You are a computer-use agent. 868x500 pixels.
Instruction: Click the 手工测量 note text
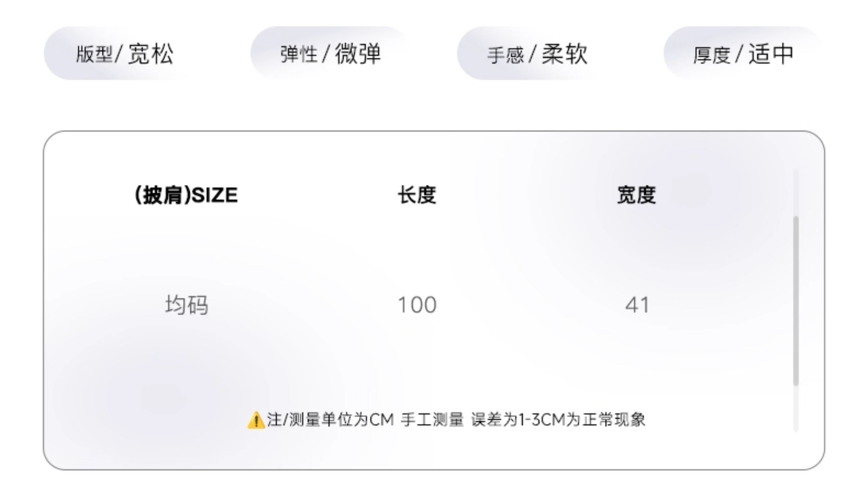432,419
